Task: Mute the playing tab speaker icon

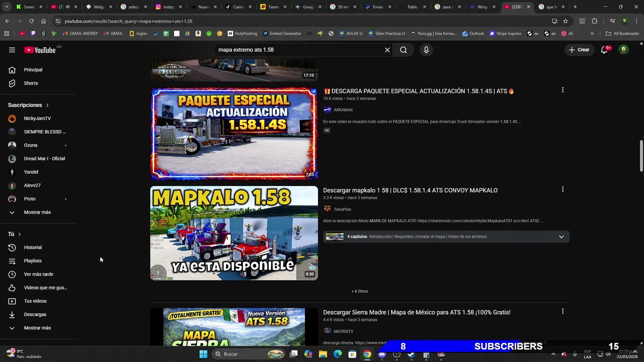Action: point(67,7)
